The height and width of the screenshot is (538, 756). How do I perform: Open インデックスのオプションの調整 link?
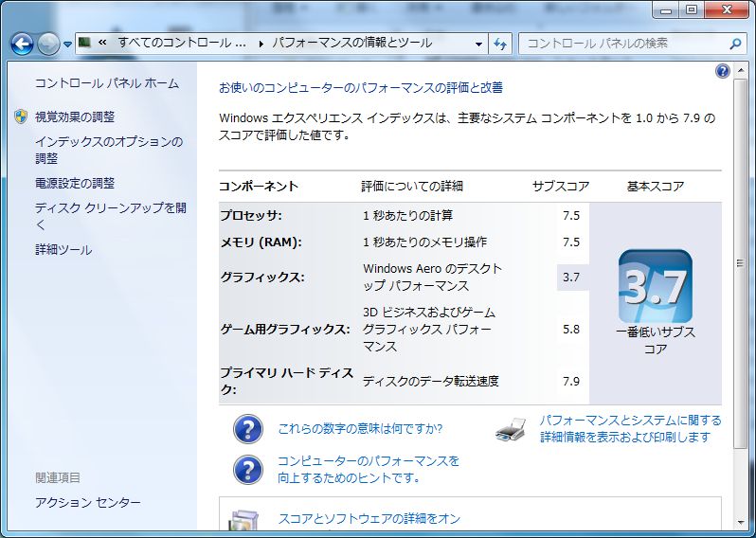pyautogui.click(x=109, y=150)
